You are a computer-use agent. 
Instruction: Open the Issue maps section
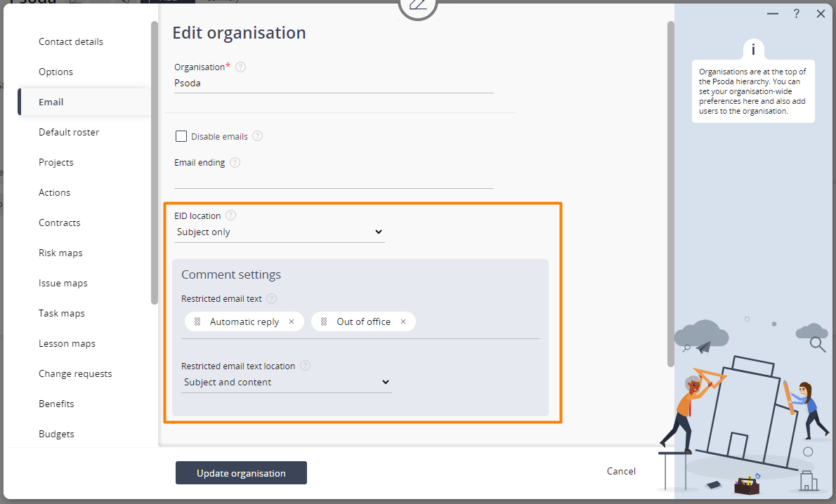coord(63,283)
